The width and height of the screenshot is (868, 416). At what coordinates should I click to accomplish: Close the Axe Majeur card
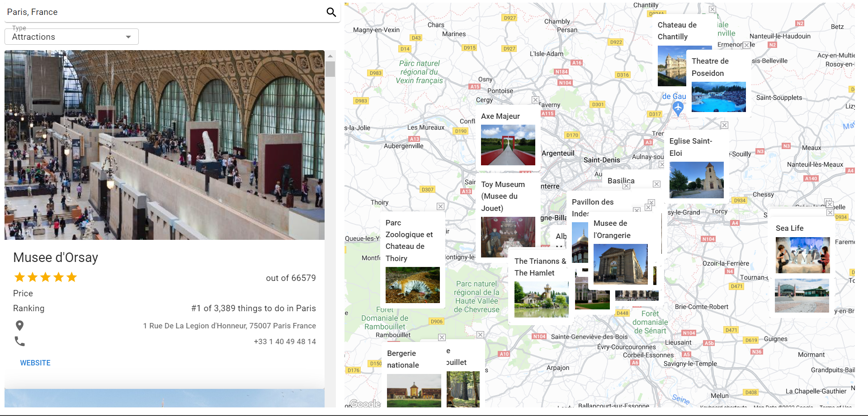[535, 100]
